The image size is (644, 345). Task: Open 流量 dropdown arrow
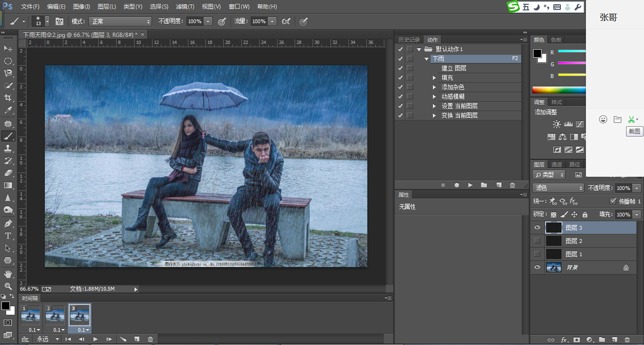click(x=272, y=21)
